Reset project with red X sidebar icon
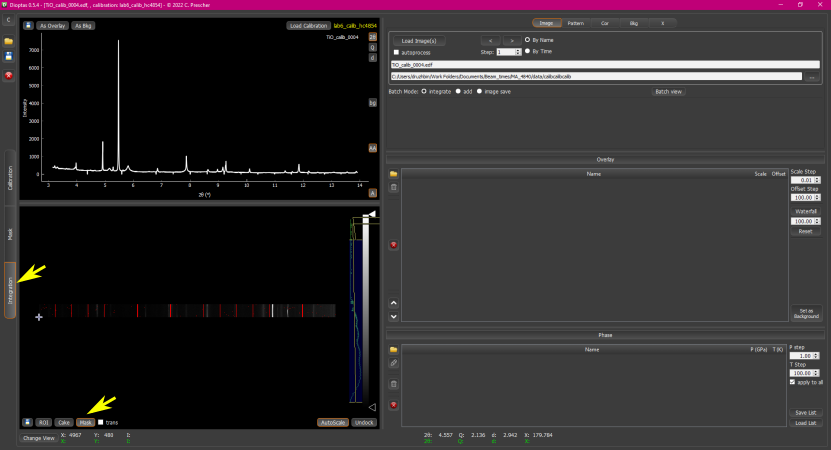Viewport: 831px width, 450px height. point(8,75)
